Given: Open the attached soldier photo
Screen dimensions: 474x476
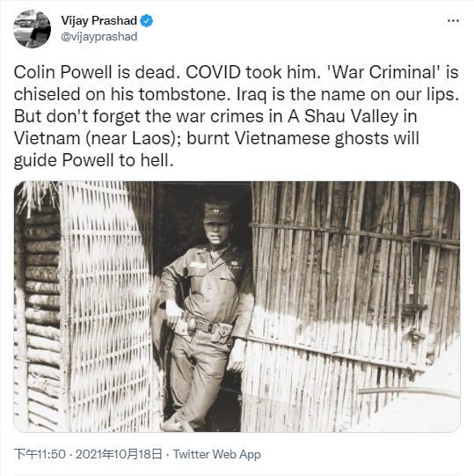Looking at the screenshot, I should coord(237,306).
